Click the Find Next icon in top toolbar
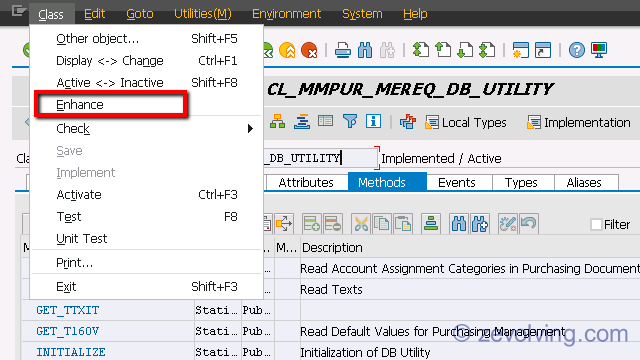This screenshot has height=360, width=640. coord(387,51)
